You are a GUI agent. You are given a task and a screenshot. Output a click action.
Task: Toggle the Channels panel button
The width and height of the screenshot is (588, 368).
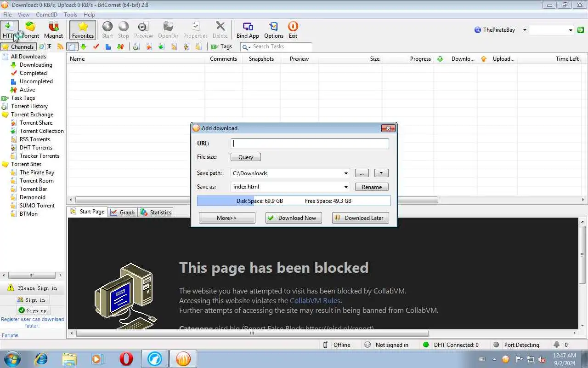pyautogui.click(x=18, y=46)
